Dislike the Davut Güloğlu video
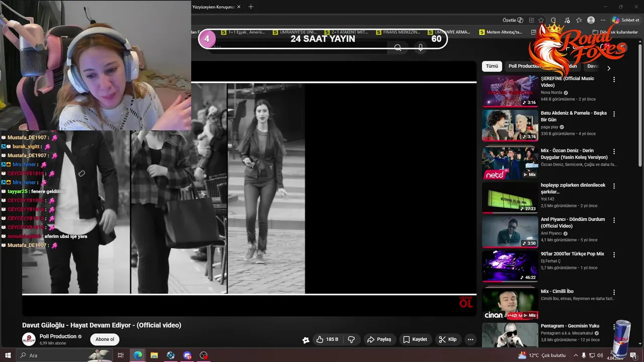Screen dimensions: 644x362 click(x=351, y=339)
